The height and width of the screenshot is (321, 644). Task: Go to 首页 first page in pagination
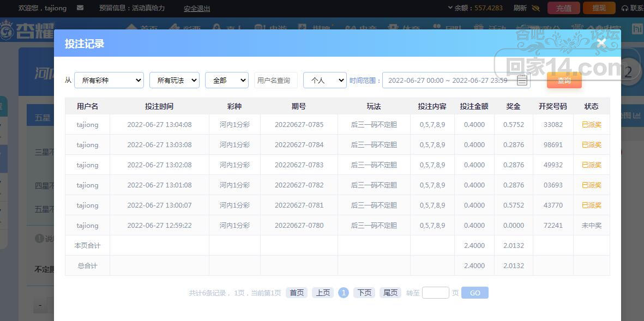297,293
